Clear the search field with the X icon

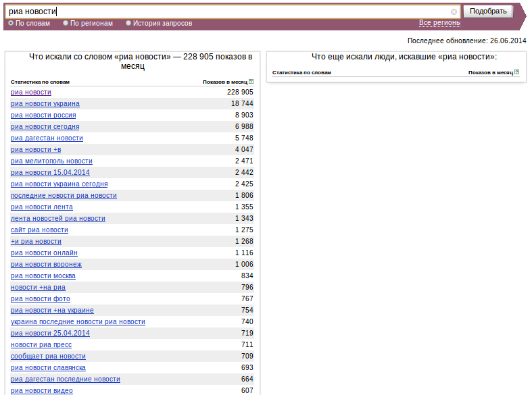tap(454, 12)
